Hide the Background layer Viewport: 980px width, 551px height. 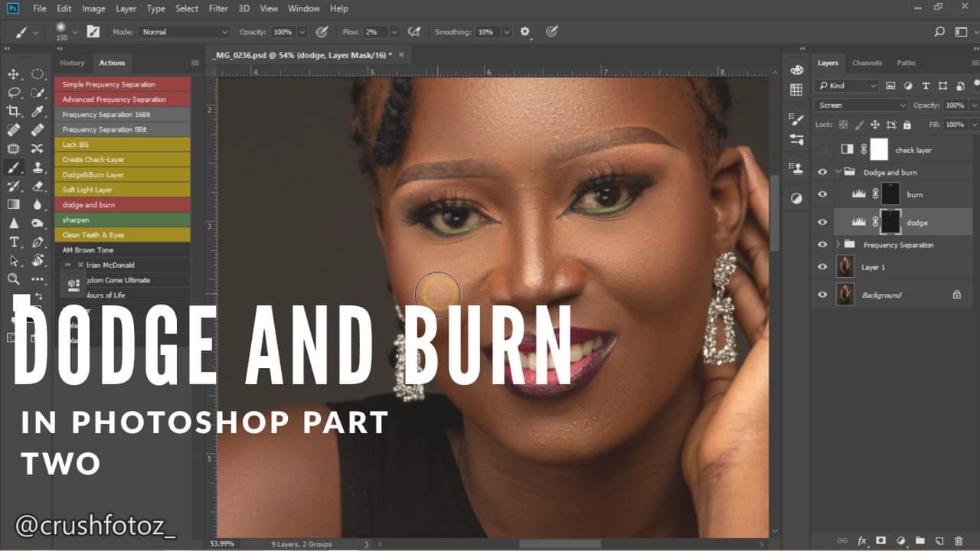(x=822, y=295)
